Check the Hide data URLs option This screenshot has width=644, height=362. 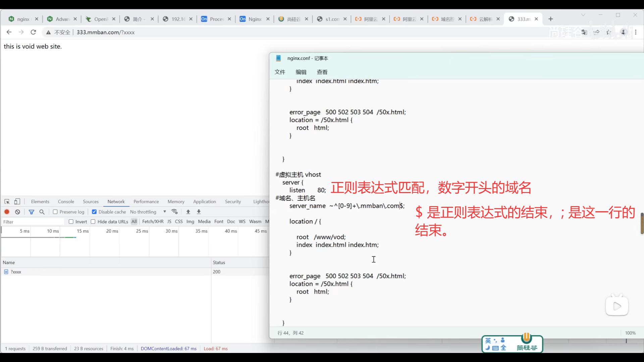pyautogui.click(x=93, y=222)
